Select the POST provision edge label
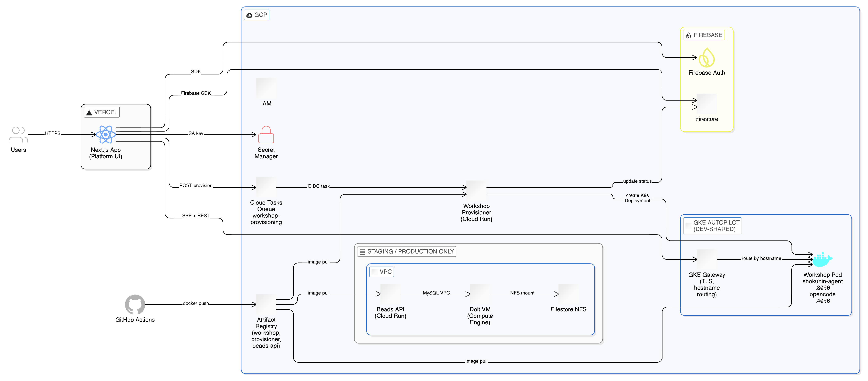Image resolution: width=868 pixels, height=381 pixels. 196,185
